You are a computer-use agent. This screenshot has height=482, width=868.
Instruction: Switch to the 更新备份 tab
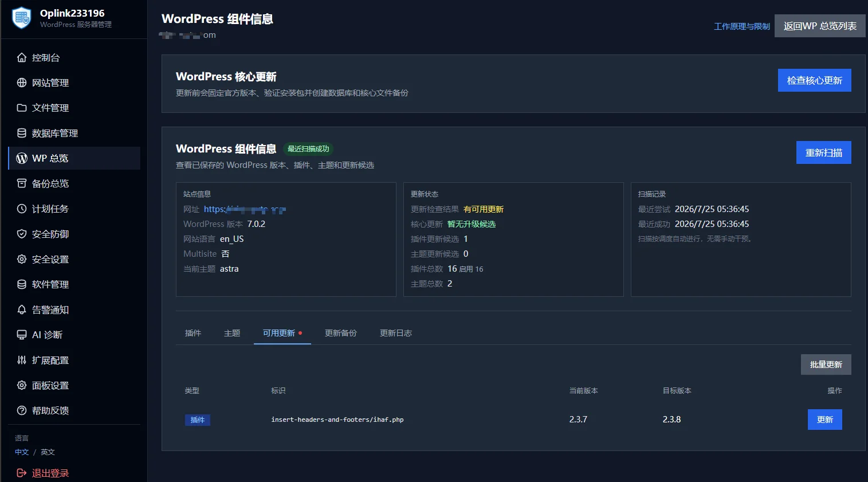pos(341,333)
